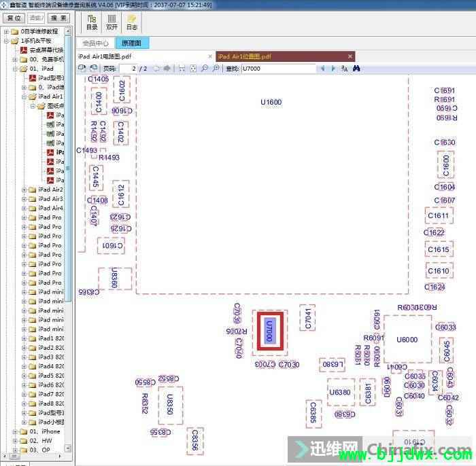Screen dimensions: 476x466
Task: Collapse the 01、iPad folder node
Action: coord(14,69)
